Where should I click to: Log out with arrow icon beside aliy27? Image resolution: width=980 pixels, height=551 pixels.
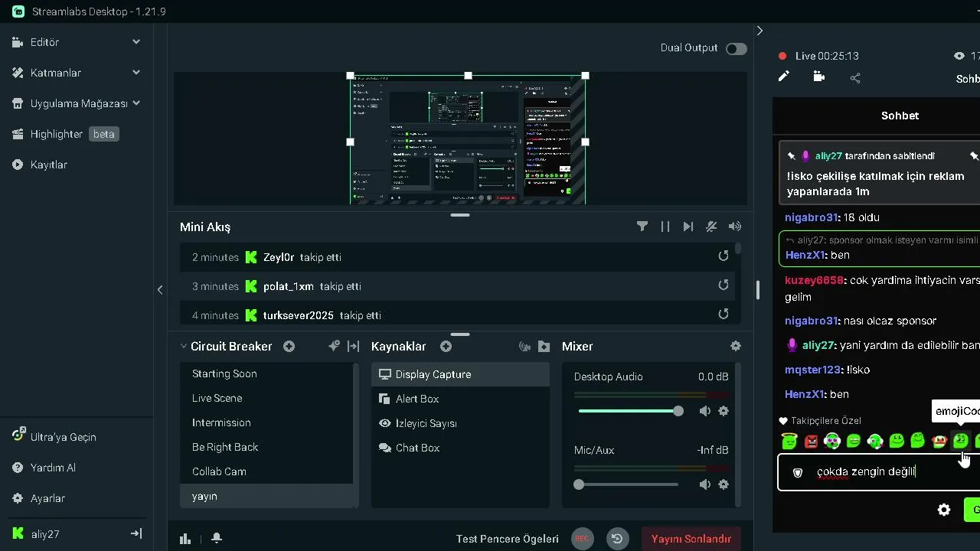(x=136, y=533)
